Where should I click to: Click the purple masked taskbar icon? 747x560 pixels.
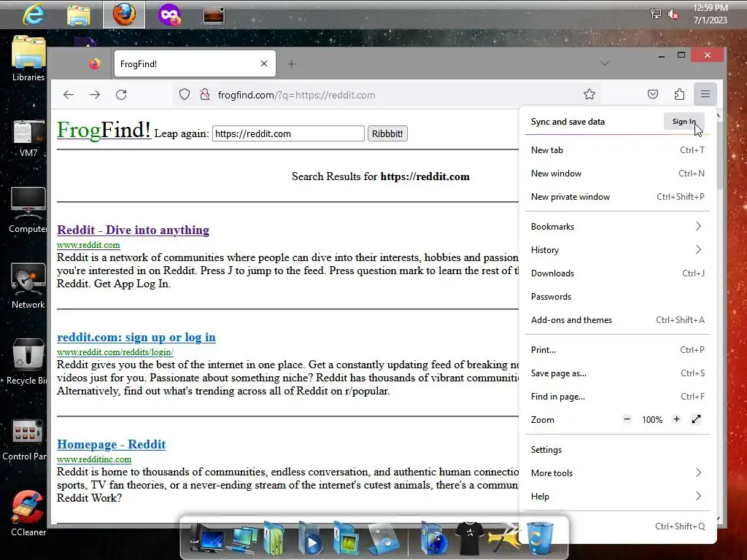click(169, 15)
